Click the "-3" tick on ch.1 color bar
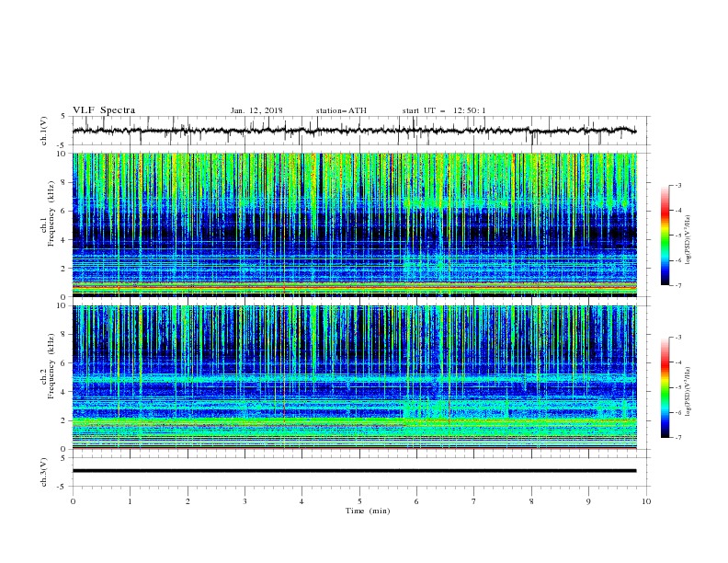The width and height of the screenshot is (728, 563). coord(677,185)
